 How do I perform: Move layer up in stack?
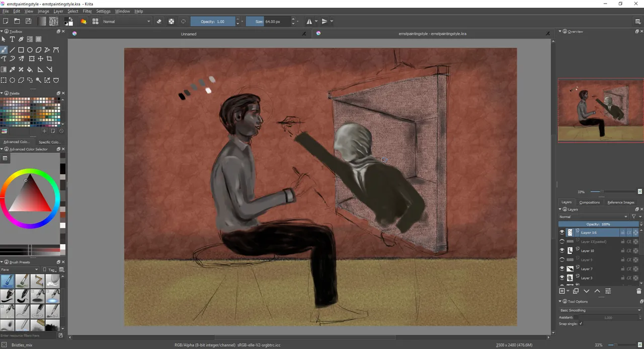597,291
